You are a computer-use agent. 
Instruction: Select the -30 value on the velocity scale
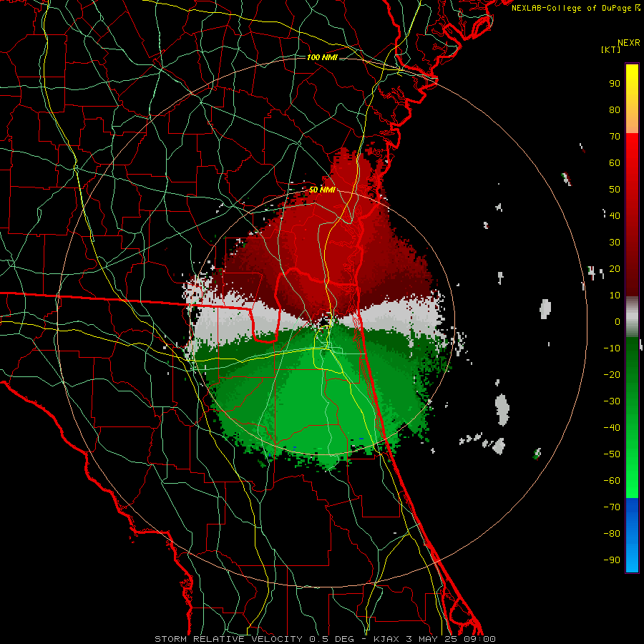pos(612,401)
